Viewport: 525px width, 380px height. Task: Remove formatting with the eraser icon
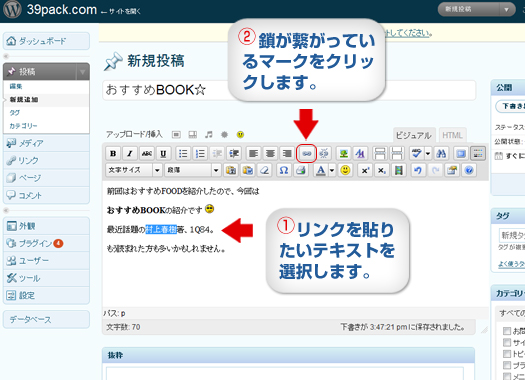tap(265, 170)
